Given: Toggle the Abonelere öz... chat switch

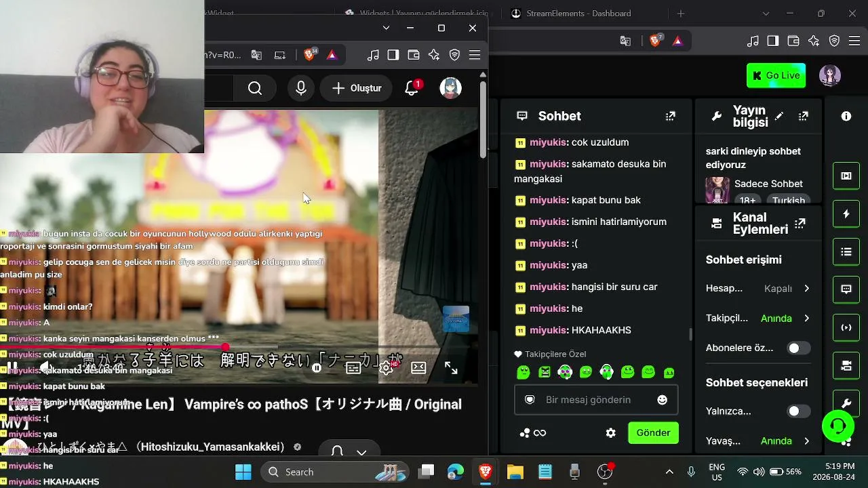Looking at the screenshot, I should tap(798, 348).
